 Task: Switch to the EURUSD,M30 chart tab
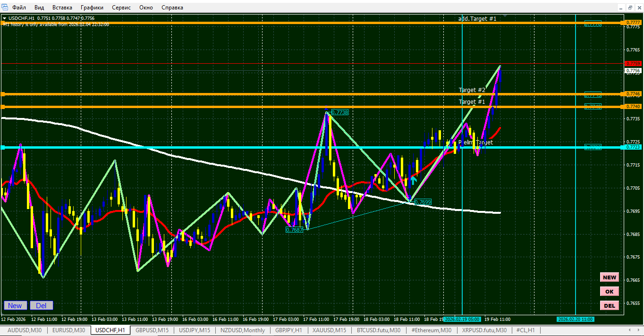tap(68, 330)
